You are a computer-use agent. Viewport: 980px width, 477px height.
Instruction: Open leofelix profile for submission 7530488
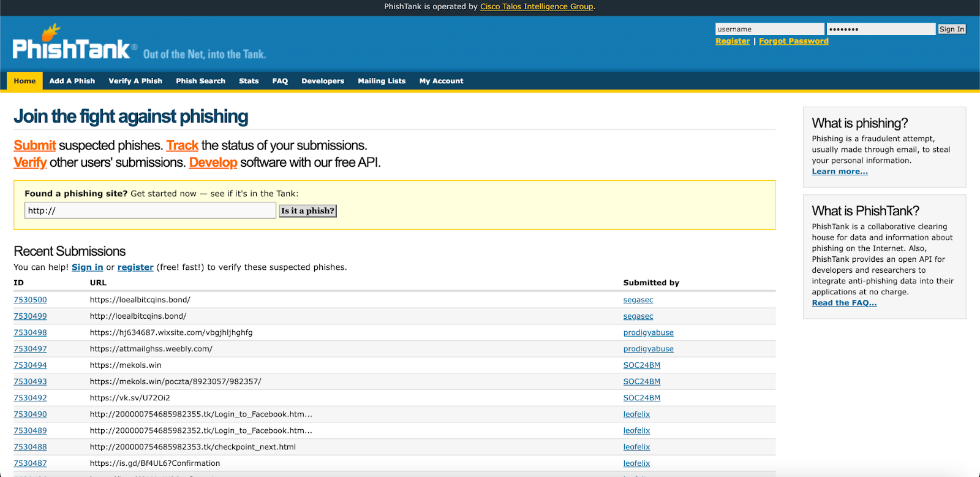click(637, 447)
